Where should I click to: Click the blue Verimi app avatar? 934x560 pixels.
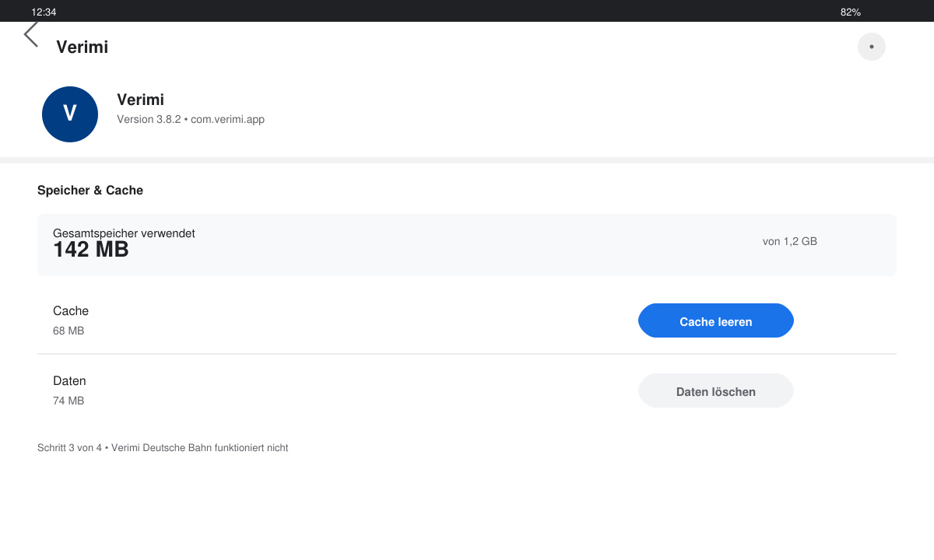[70, 114]
